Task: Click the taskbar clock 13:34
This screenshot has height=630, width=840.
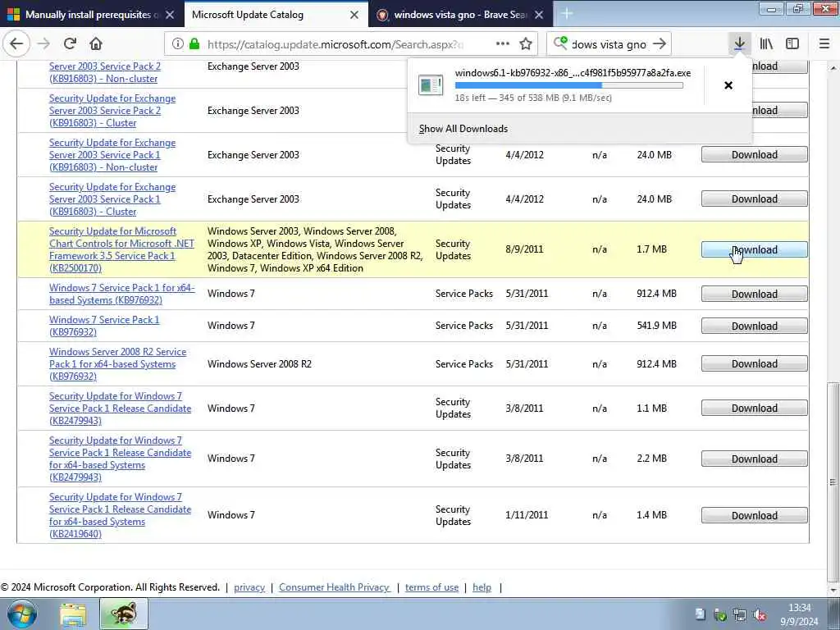Action: [799, 608]
